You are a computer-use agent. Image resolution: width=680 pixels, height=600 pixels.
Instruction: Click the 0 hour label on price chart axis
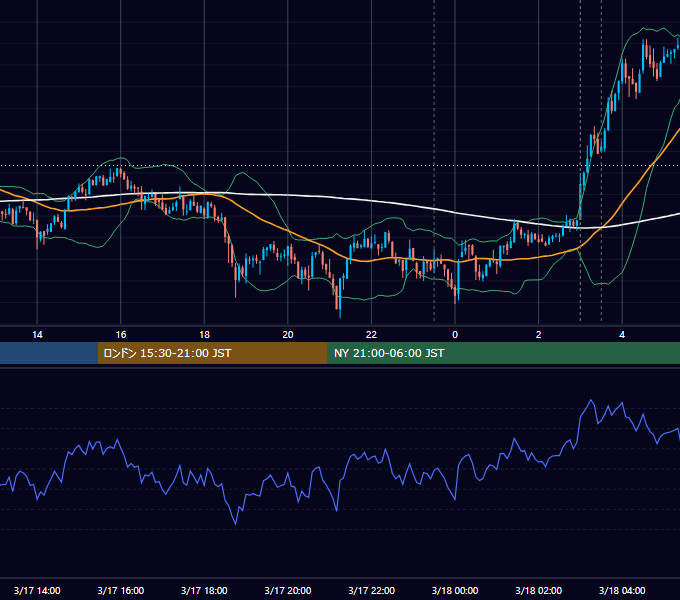coord(455,335)
